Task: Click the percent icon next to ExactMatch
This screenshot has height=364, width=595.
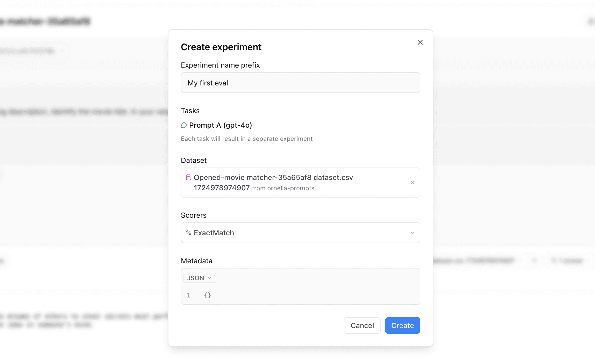Action: (x=189, y=233)
